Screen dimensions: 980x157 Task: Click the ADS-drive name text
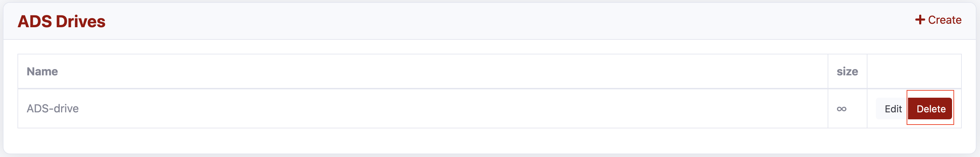[52, 109]
